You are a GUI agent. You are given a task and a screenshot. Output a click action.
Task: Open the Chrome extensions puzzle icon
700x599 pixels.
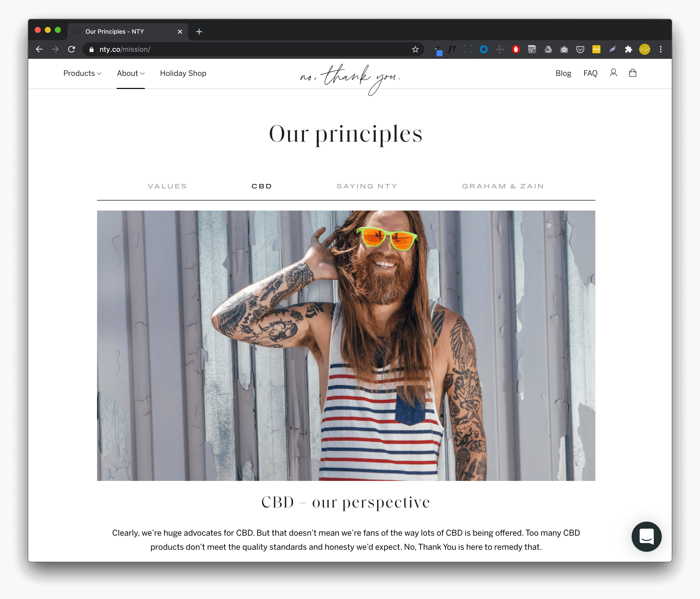[628, 49]
